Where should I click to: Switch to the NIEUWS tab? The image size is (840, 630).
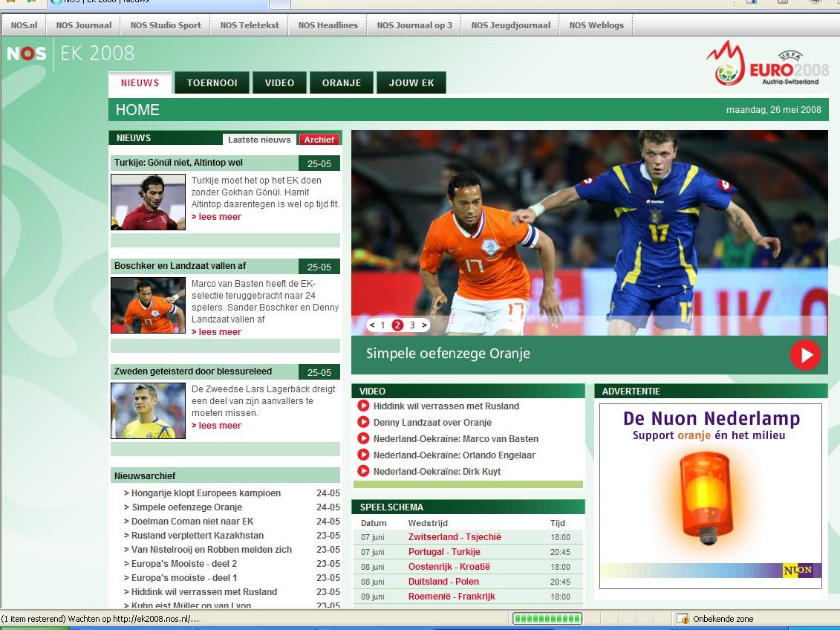[140, 83]
